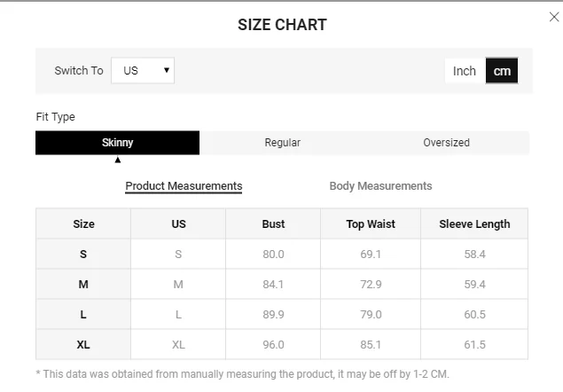This screenshot has height=392, width=563.
Task: Select cm measurement unit
Action: point(502,71)
